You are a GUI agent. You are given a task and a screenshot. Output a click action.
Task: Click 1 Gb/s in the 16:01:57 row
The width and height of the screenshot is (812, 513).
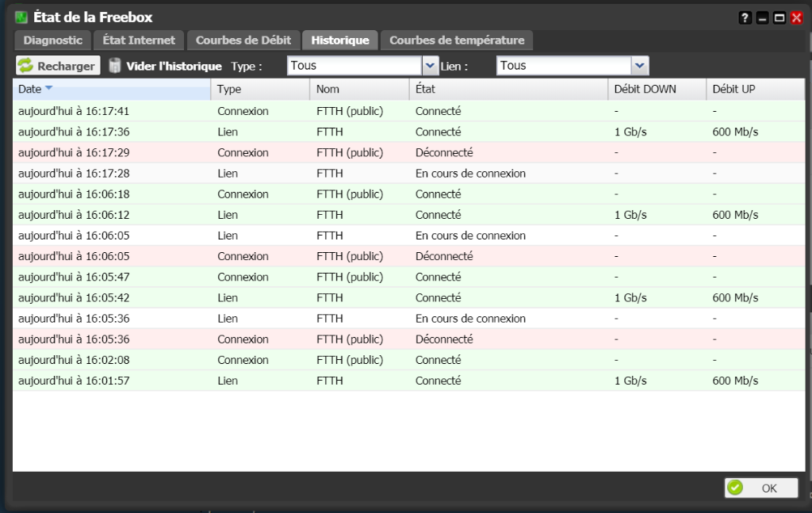630,381
